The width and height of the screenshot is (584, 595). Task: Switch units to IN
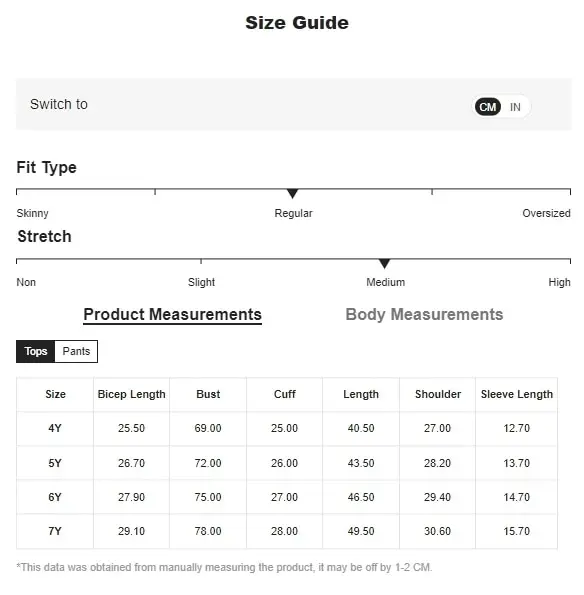pos(515,107)
